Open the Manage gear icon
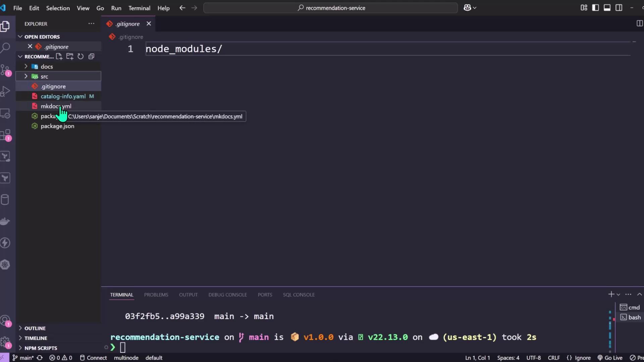The height and width of the screenshot is (362, 644). pos(6,343)
